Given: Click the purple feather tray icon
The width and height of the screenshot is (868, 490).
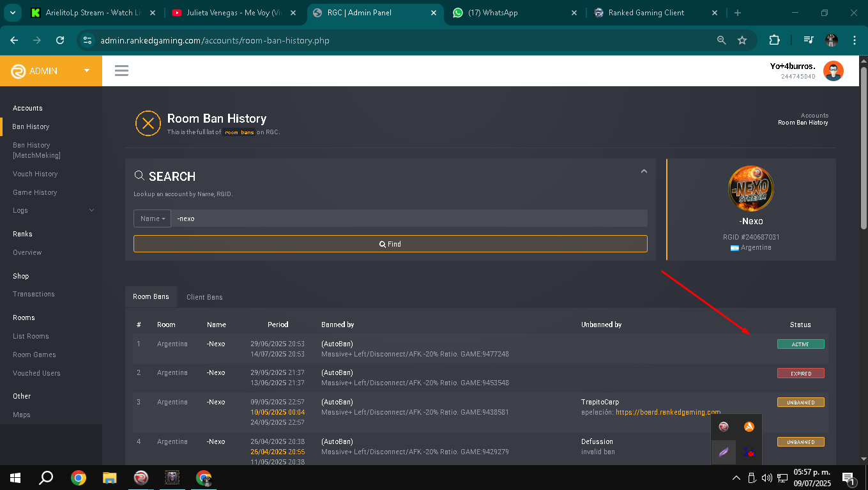Looking at the screenshot, I should [x=724, y=452].
